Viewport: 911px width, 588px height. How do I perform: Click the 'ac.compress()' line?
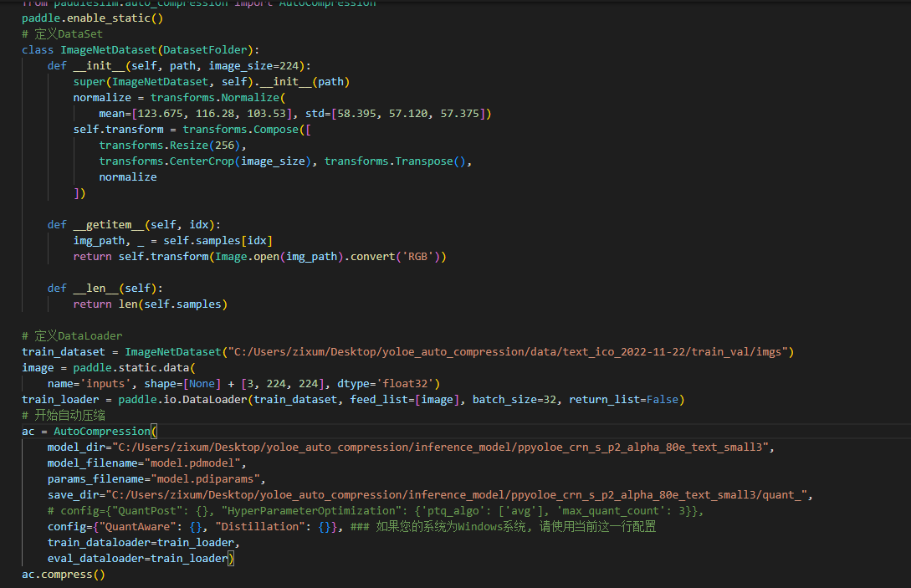64,574
